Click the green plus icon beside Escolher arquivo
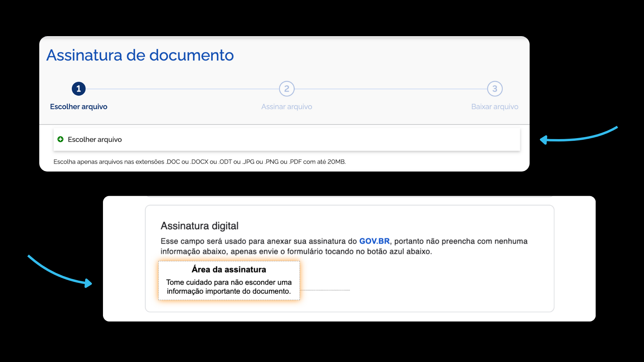644x362 pixels. (60, 139)
